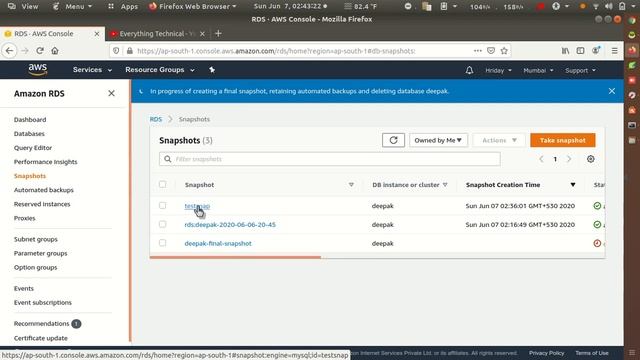This screenshot has width=640, height=360.
Task: Click the Firefox address bar URL
Action: (276, 51)
